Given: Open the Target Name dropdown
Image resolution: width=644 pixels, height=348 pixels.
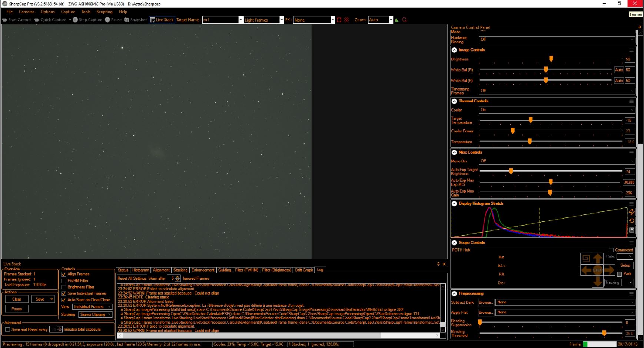Looking at the screenshot, I should coord(240,20).
